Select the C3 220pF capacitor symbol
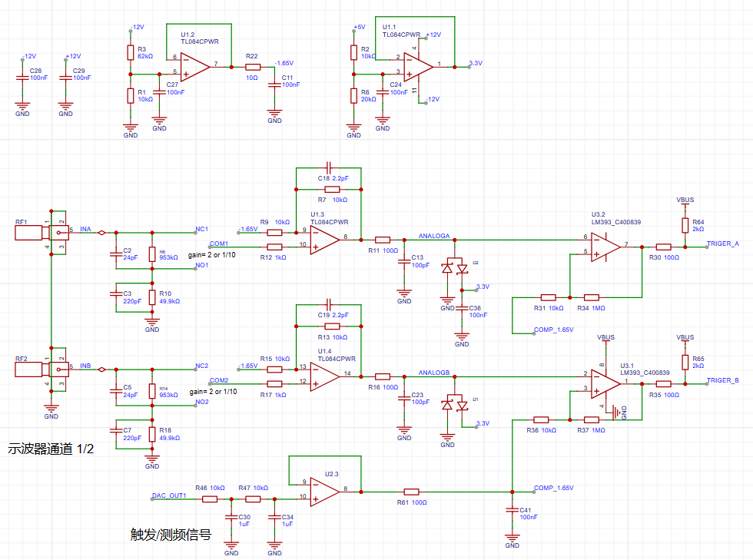Image resolution: width=753 pixels, height=560 pixels. 116,293
